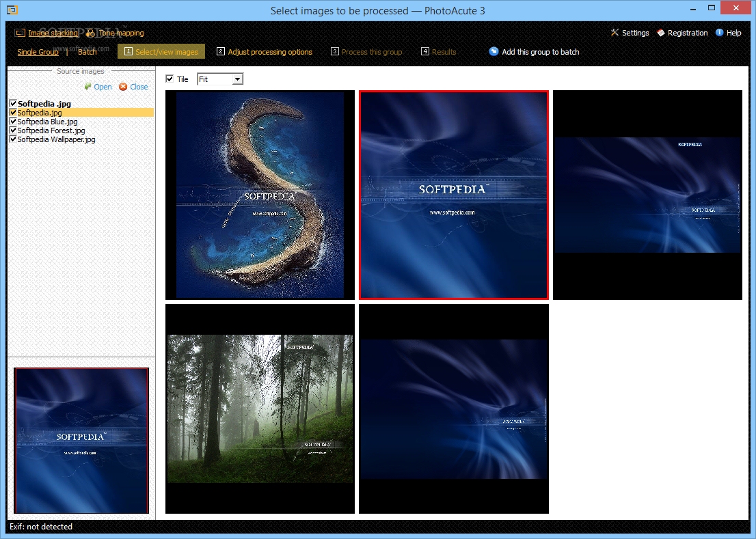Click the preview image in sidebar
The width and height of the screenshot is (756, 539).
(81, 441)
